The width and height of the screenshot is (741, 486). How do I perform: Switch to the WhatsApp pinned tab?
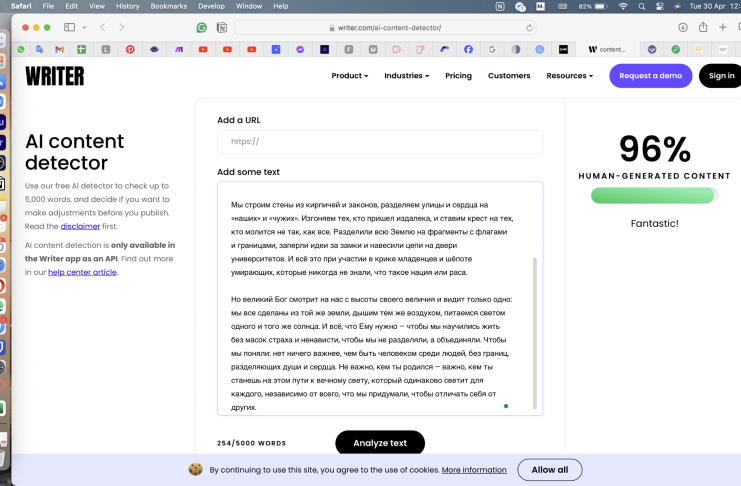click(21, 49)
